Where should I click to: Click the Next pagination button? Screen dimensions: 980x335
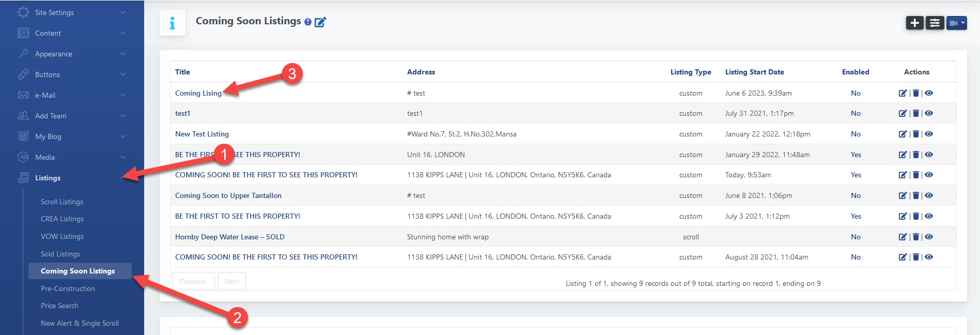click(x=231, y=281)
